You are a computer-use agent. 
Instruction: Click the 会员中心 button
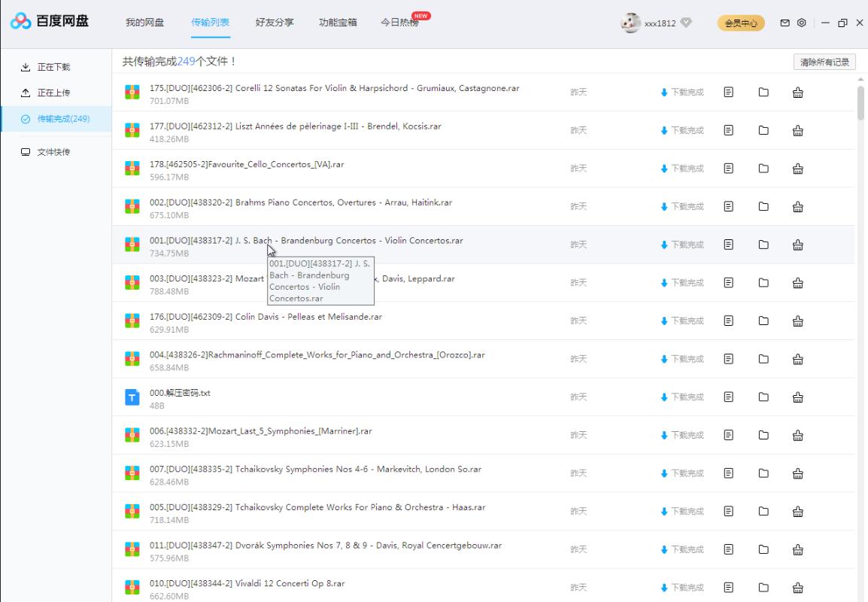click(740, 23)
